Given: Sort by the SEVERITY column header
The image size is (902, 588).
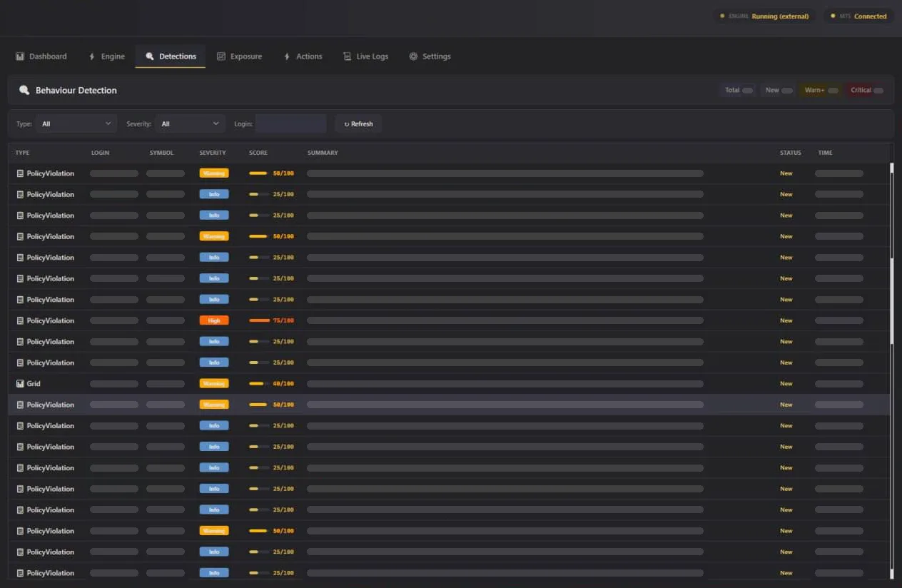Looking at the screenshot, I should 213,153.
